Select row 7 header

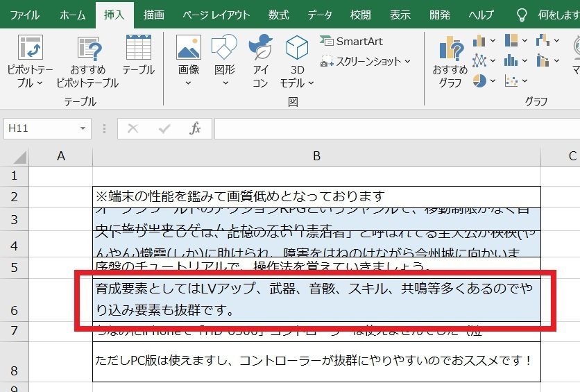click(14, 332)
